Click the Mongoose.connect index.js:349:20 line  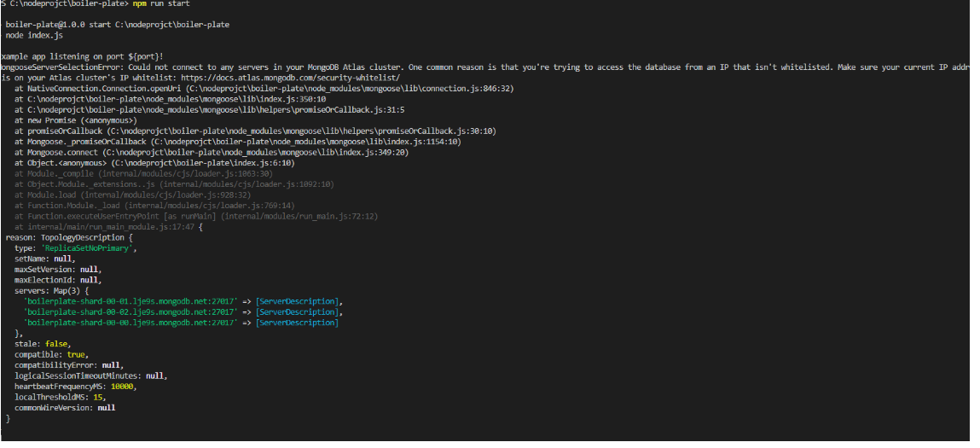(212, 153)
